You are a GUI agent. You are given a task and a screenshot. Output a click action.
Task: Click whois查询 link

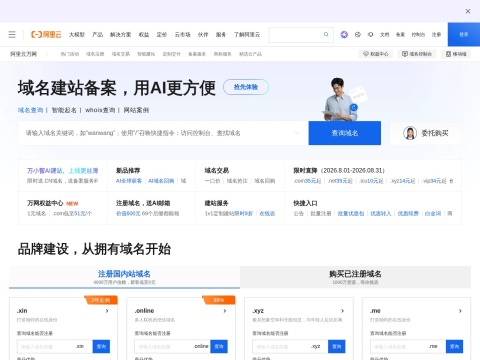100,110
